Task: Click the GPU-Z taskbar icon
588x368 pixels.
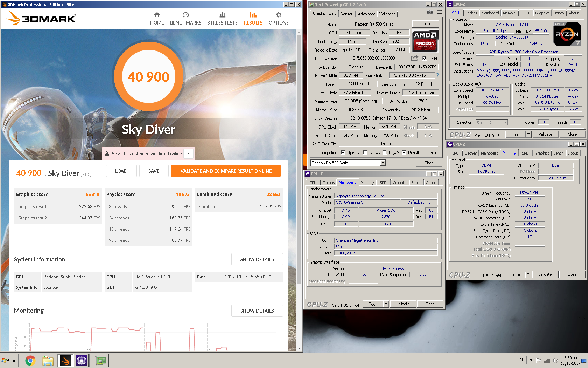Action: 101,360
